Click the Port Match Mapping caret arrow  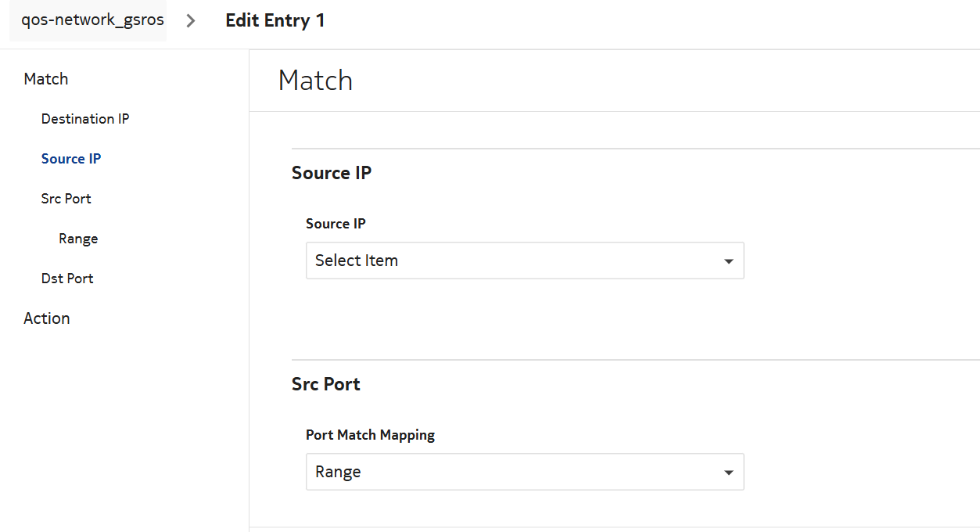point(728,473)
